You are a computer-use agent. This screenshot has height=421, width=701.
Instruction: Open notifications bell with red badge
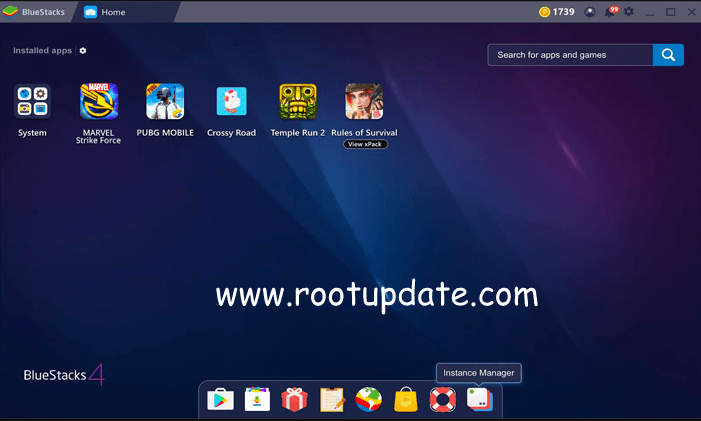click(x=610, y=12)
